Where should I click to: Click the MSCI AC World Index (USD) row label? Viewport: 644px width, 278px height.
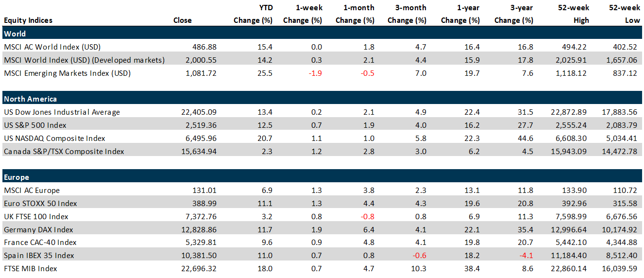click(52, 47)
